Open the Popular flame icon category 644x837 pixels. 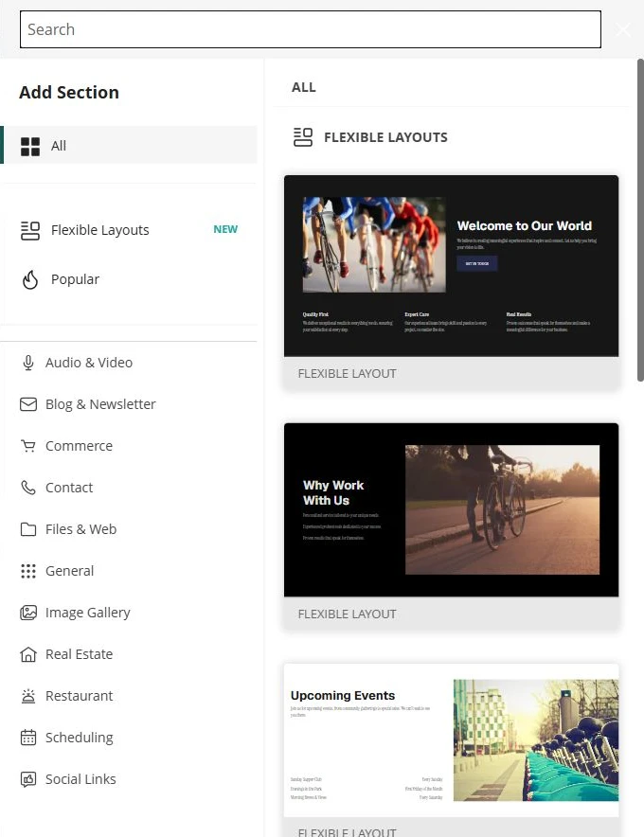[30, 279]
